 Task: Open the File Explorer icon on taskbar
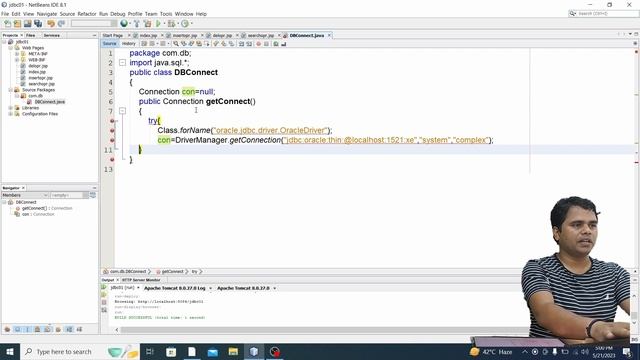(x=233, y=351)
